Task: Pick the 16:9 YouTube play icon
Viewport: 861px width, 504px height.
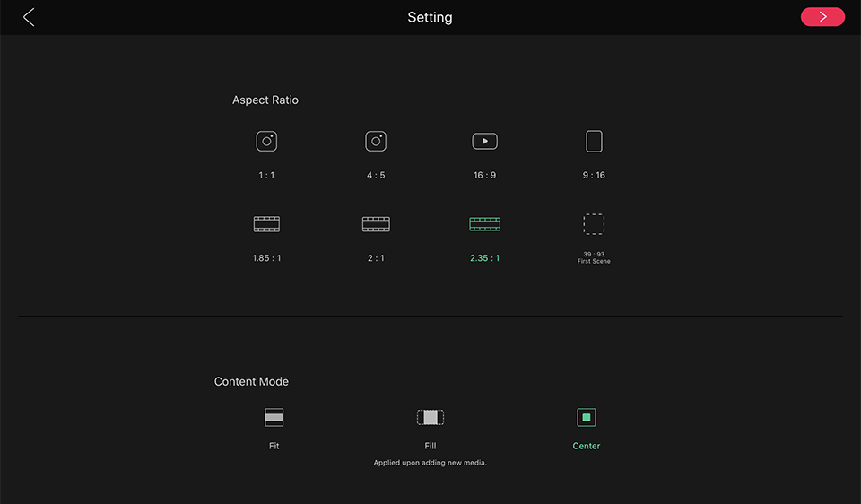Action: [x=484, y=141]
